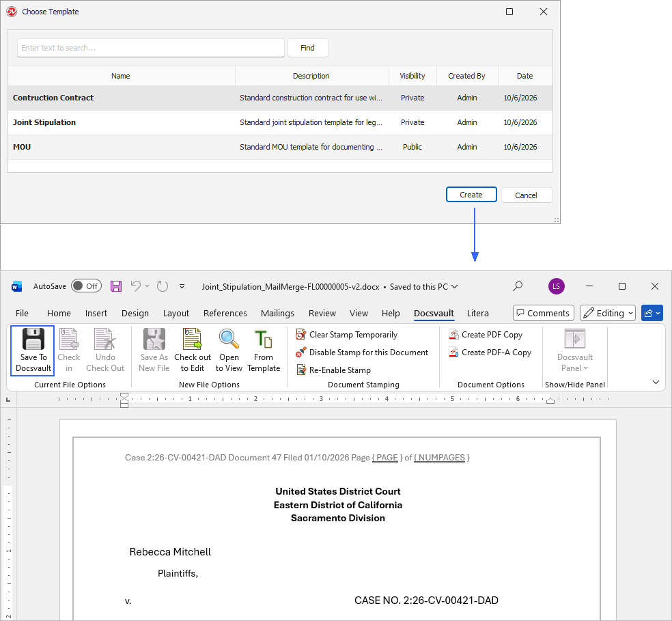Click the Word search magnifier icon
The height and width of the screenshot is (621, 672).
click(518, 286)
